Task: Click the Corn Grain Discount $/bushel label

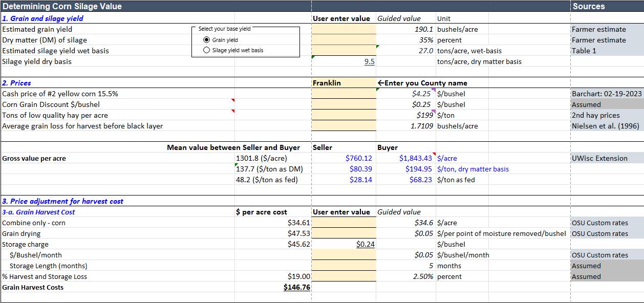Action: click(51, 104)
